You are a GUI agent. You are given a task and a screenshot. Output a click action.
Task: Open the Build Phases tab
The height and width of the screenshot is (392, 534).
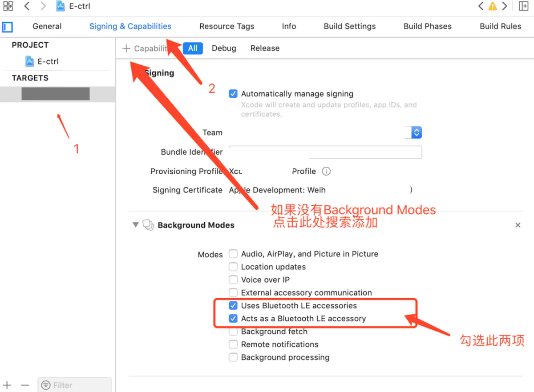(428, 26)
